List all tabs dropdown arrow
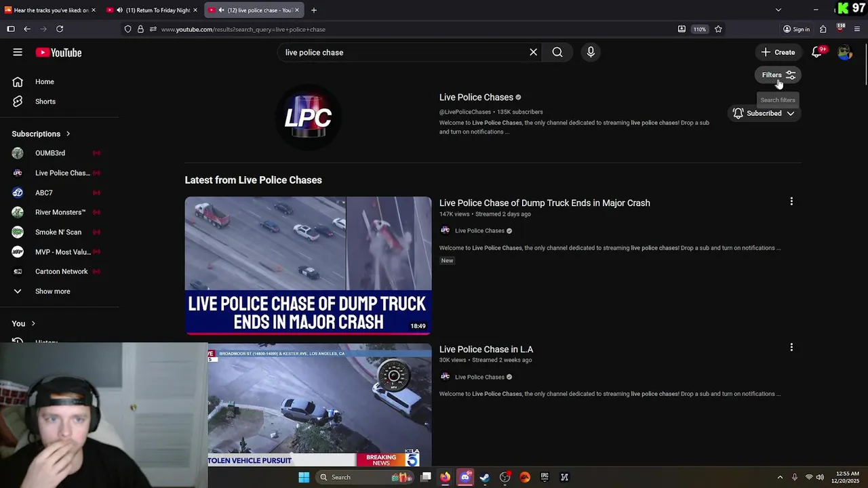 coord(778,10)
